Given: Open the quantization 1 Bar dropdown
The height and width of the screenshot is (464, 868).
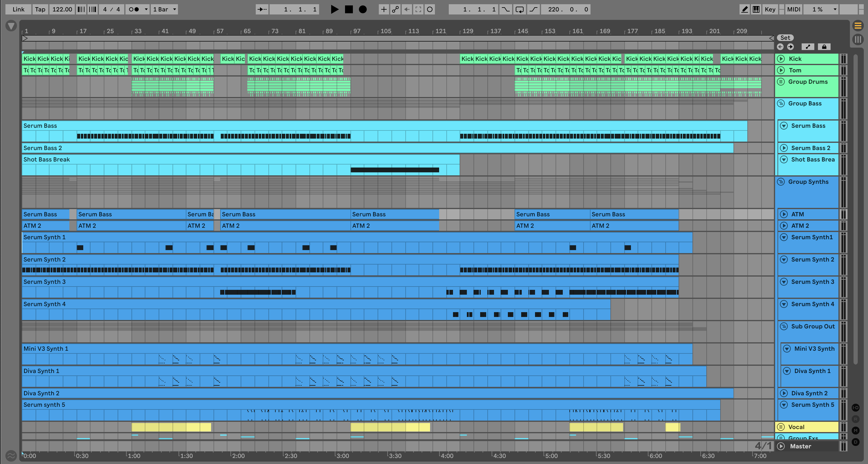Looking at the screenshot, I should pos(164,9).
